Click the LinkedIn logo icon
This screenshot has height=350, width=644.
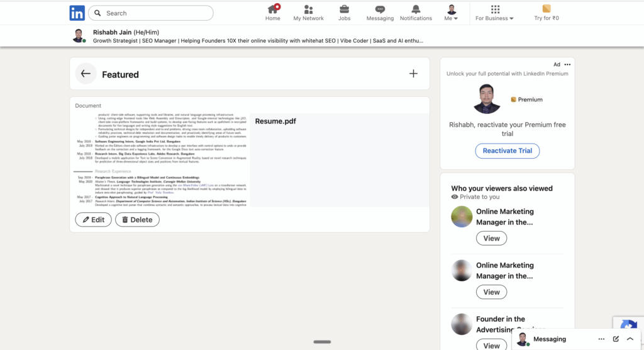[x=77, y=13]
